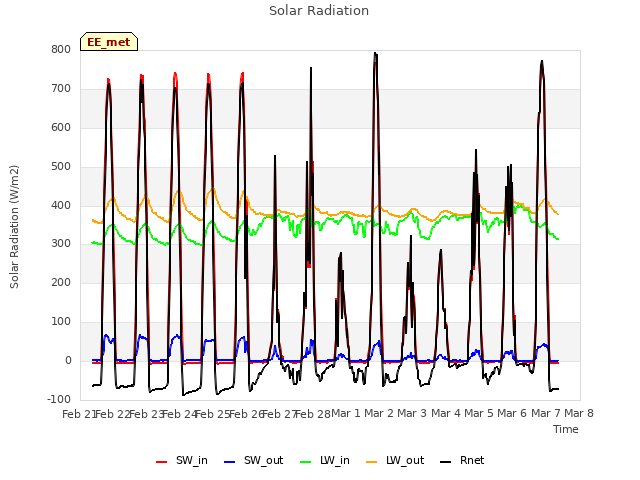Click the Time axis label
This screenshot has height=480, width=640.
click(x=566, y=429)
